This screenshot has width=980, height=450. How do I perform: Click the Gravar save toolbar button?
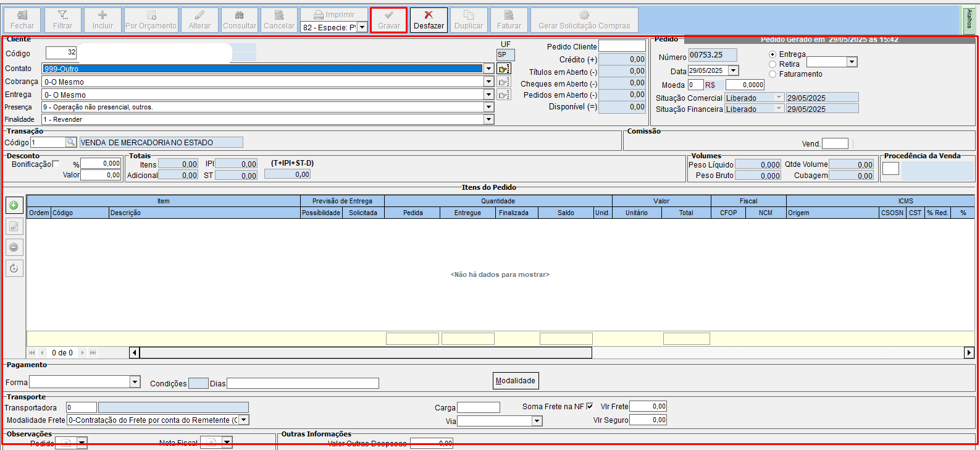coord(388,20)
